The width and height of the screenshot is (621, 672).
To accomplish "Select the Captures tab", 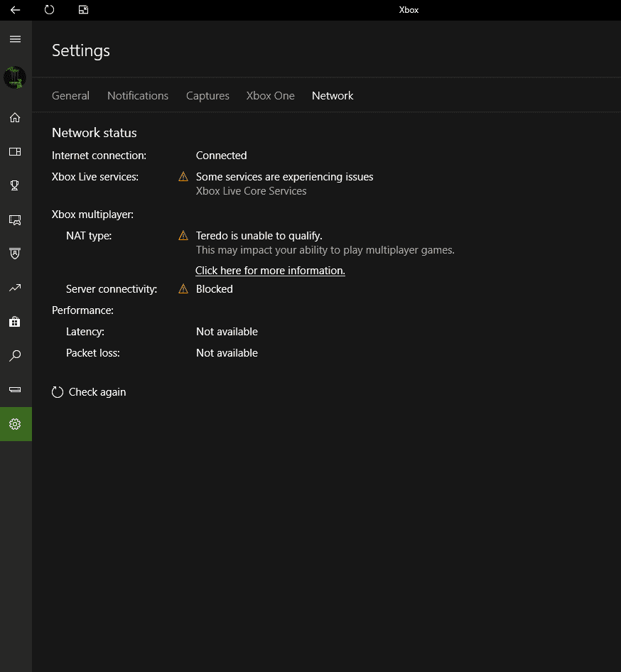I will [x=207, y=96].
